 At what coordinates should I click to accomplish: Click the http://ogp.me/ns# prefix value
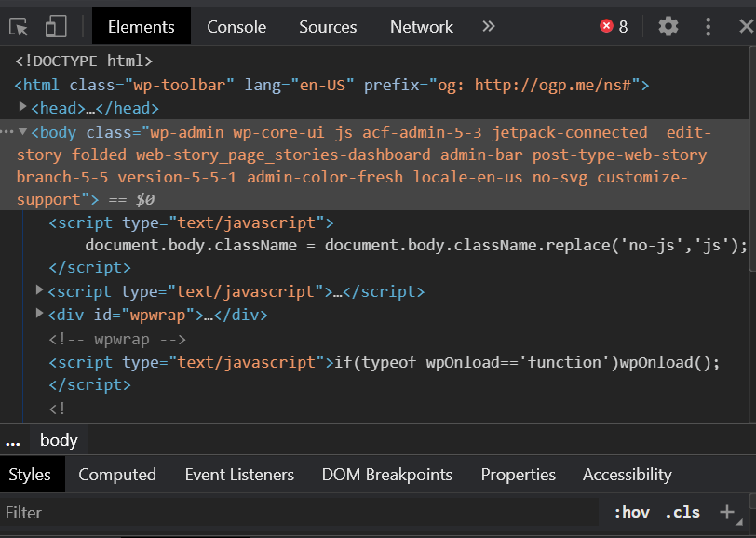553,86
